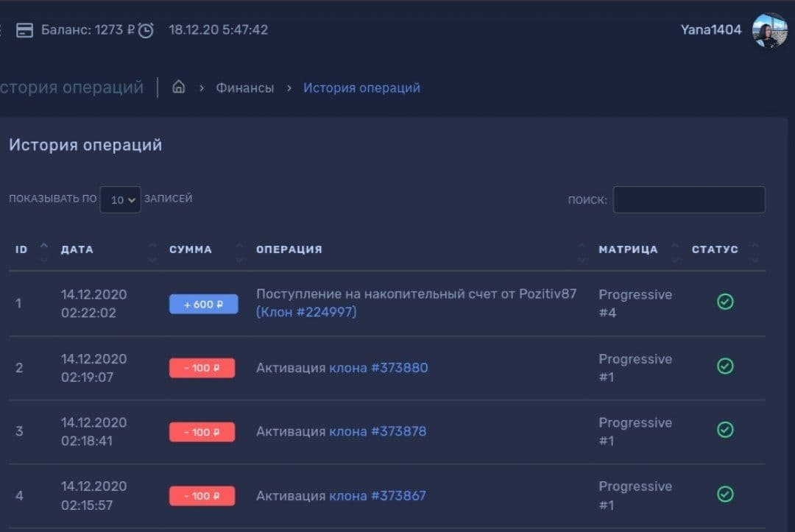
Task: Sort table by Сумма column
Action: tap(191, 249)
